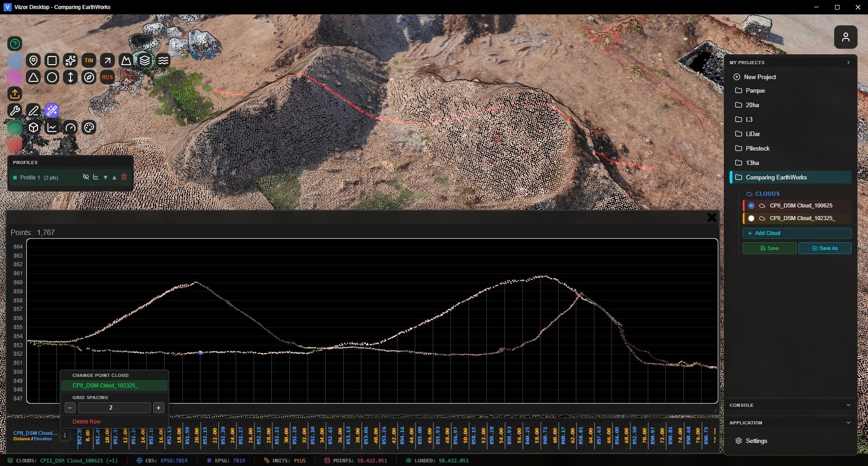The width and height of the screenshot is (868, 466).
Task: Expand the Application section chevron
Action: pyautogui.click(x=848, y=423)
